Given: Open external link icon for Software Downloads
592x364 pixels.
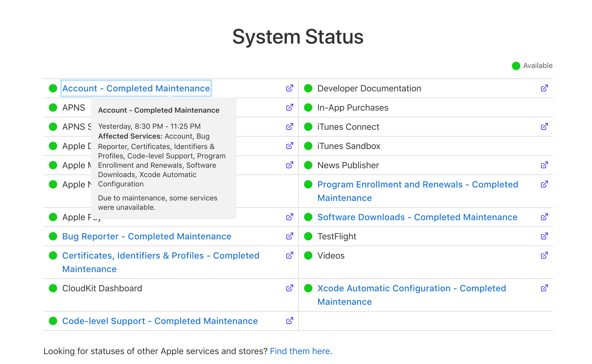Looking at the screenshot, I should (544, 217).
